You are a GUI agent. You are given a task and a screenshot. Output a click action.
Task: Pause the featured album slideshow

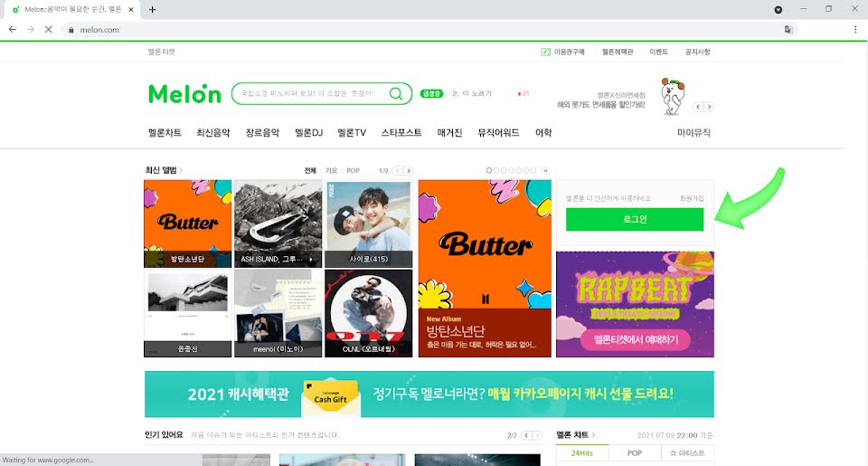[545, 171]
